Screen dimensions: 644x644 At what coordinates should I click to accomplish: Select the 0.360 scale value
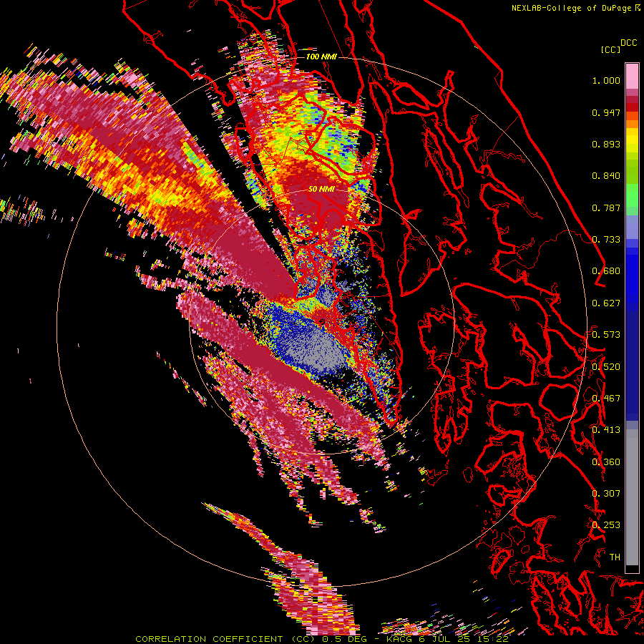pos(606,462)
